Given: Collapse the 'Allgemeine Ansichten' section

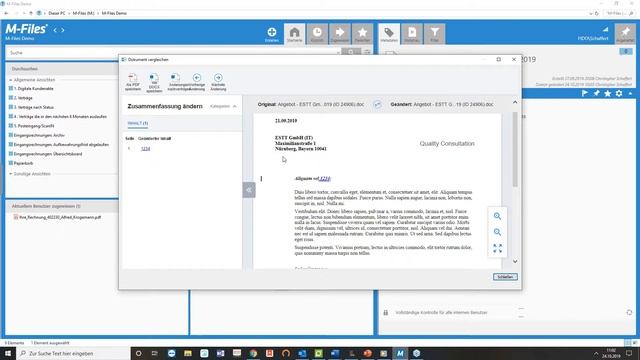Looking at the screenshot, I should point(11,80).
